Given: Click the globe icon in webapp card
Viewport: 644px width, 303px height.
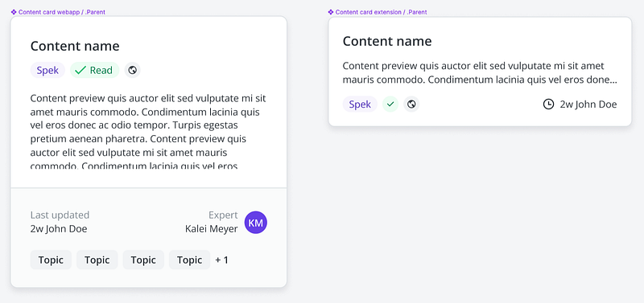Looking at the screenshot, I should (x=132, y=70).
